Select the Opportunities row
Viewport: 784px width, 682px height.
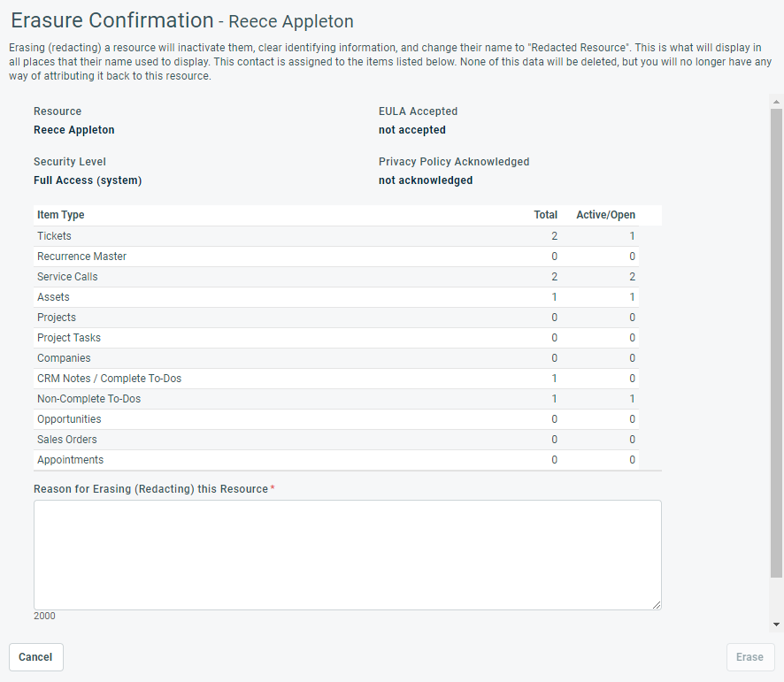point(336,419)
